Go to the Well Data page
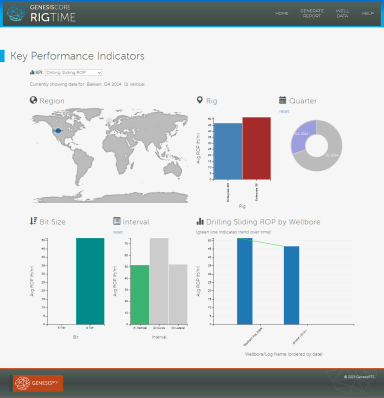384x398 pixels. [x=342, y=13]
